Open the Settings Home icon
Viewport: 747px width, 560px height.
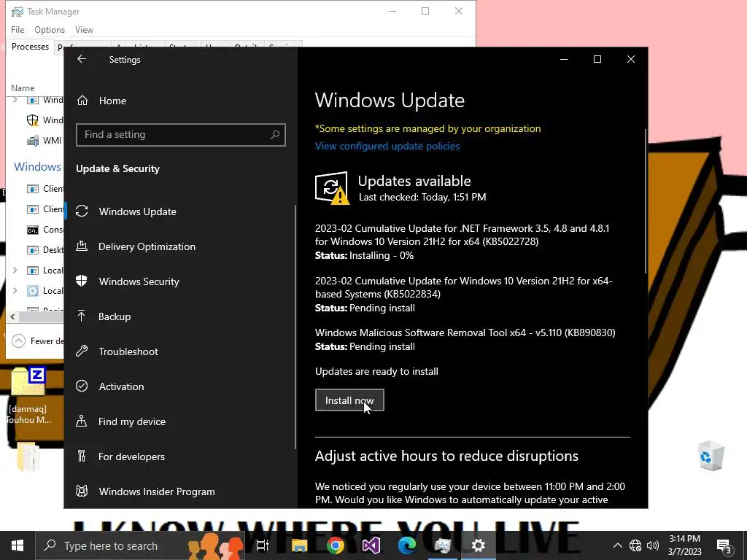pyautogui.click(x=82, y=101)
